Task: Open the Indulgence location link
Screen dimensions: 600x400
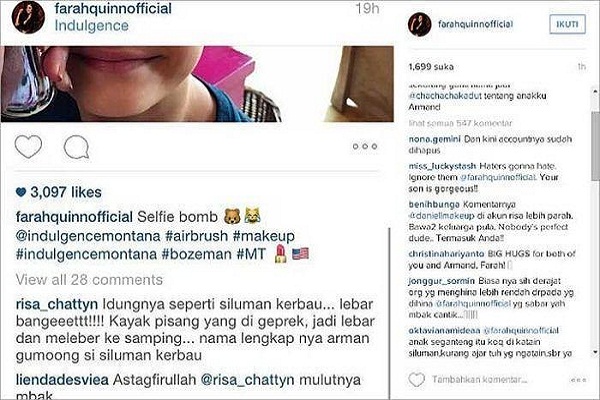Action: (91, 26)
